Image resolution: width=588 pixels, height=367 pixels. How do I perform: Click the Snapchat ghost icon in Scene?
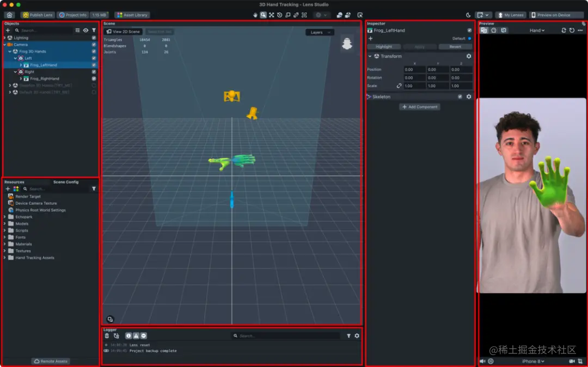click(347, 43)
